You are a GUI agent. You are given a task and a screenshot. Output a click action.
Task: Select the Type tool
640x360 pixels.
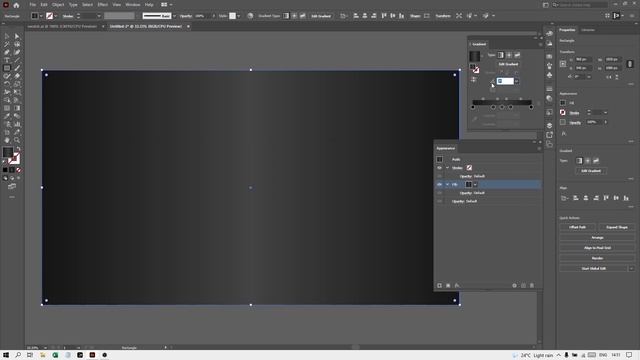7,60
